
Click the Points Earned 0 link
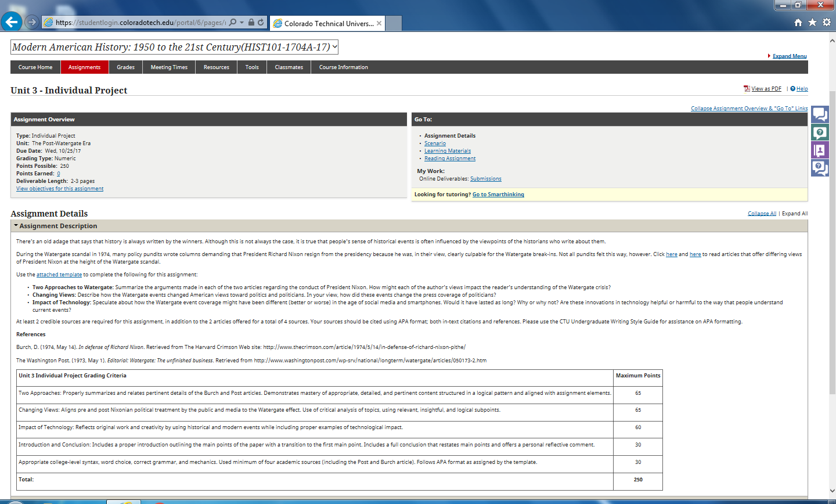click(x=58, y=174)
